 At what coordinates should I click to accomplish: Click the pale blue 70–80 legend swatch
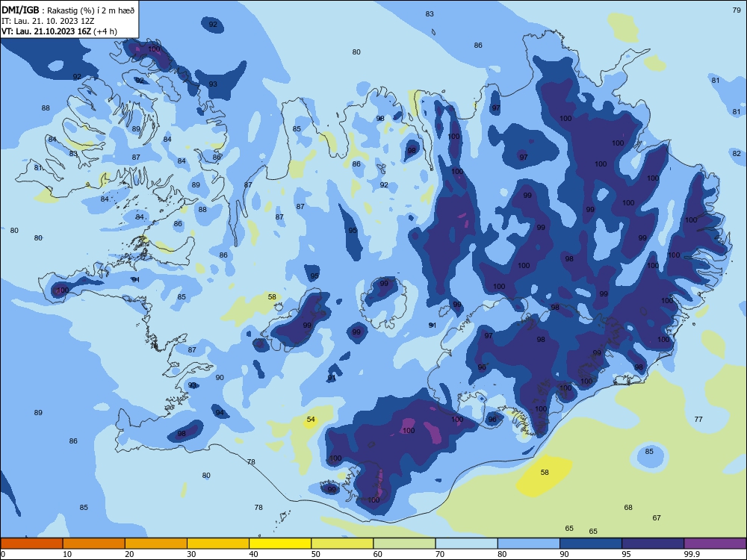(466, 544)
